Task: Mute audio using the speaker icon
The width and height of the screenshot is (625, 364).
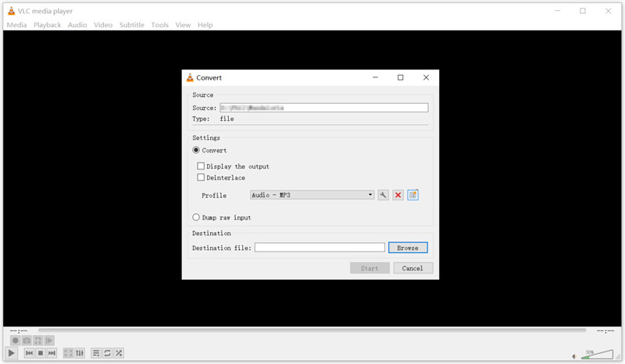Action: click(x=574, y=356)
